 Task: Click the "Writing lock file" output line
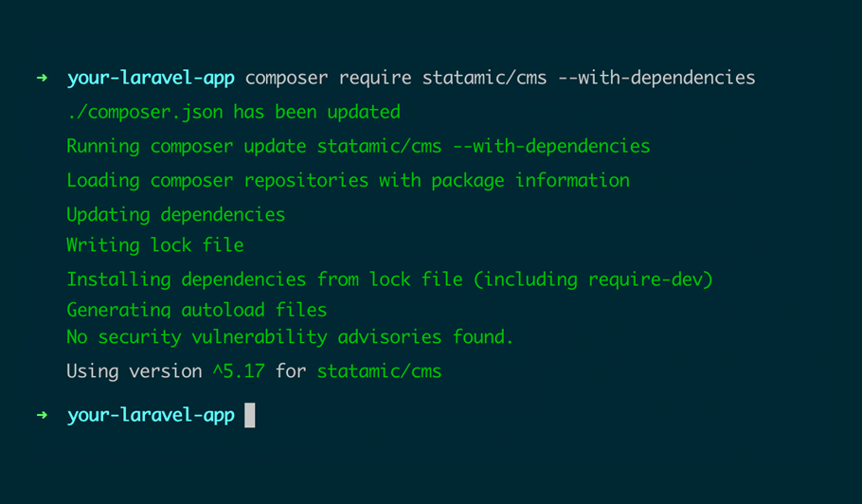(x=155, y=245)
